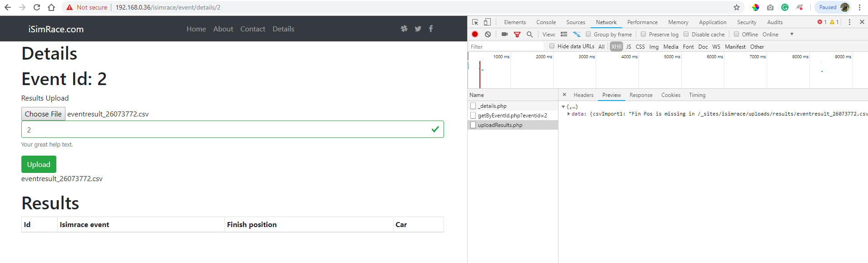Image resolution: width=868 pixels, height=263 pixels.
Task: Tick the Hide data URLs checkbox
Action: (552, 46)
